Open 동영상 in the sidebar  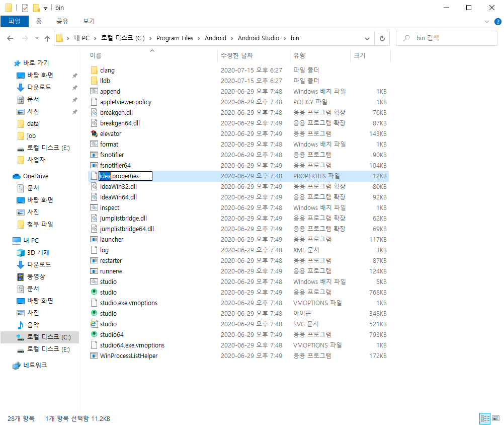click(x=36, y=276)
